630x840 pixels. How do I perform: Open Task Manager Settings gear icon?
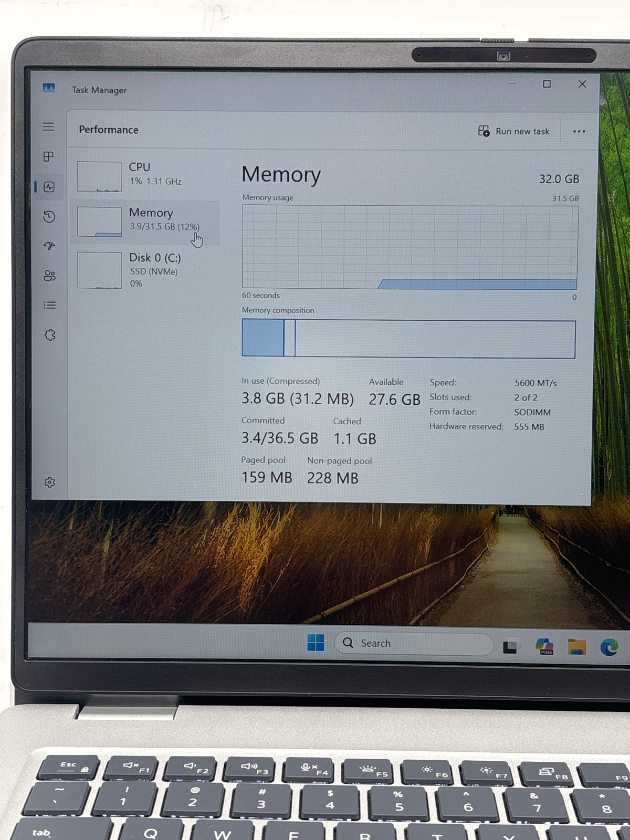tap(50, 482)
